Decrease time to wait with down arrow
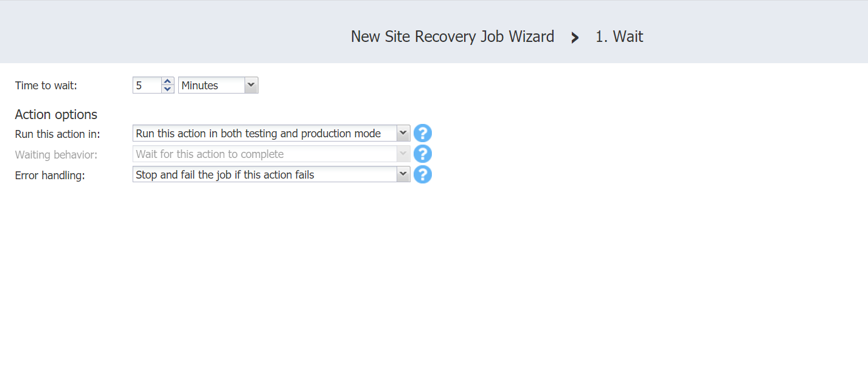Screen dimensions: 868x373 click(168, 89)
